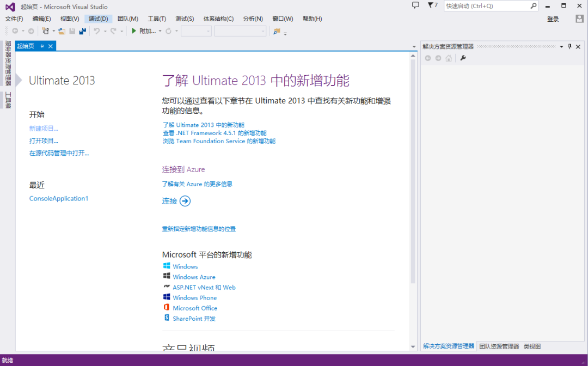The image size is (588, 366).
Task: Click the Windows Phone link
Action: (194, 297)
